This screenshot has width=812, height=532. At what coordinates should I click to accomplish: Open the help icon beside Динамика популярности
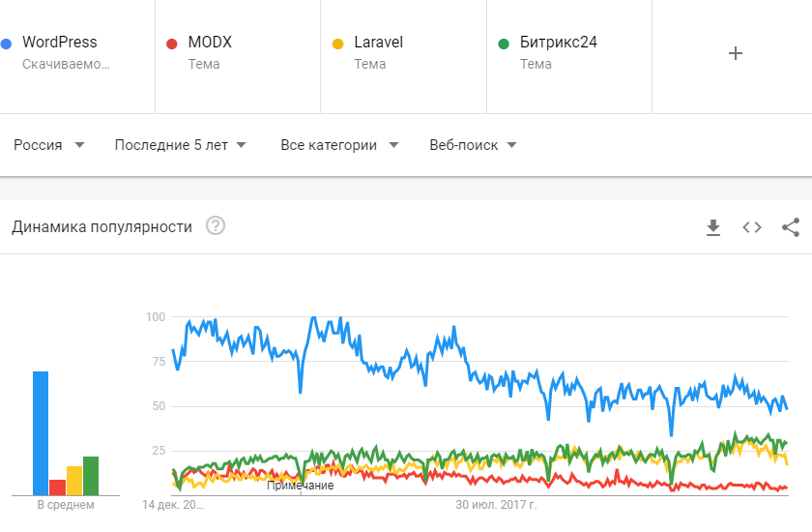tap(216, 225)
